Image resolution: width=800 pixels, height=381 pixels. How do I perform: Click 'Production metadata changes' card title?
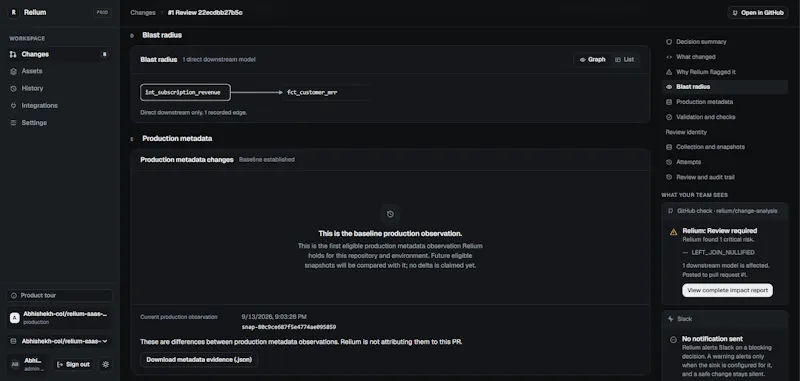(x=187, y=160)
